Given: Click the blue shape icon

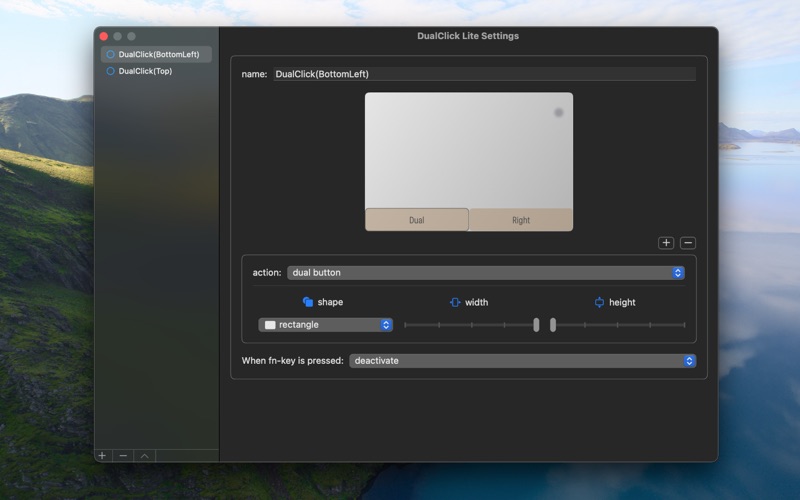Looking at the screenshot, I should tap(308, 302).
